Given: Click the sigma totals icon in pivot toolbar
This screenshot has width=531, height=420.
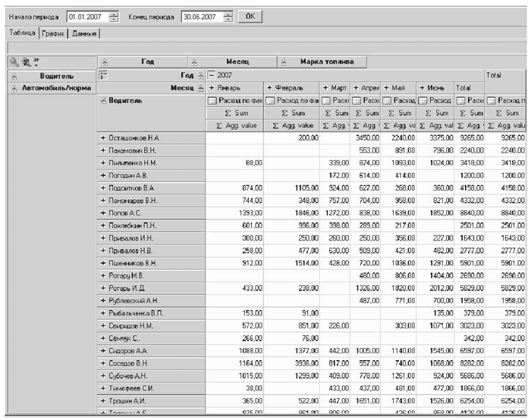Looking at the screenshot, I should coord(26,62).
